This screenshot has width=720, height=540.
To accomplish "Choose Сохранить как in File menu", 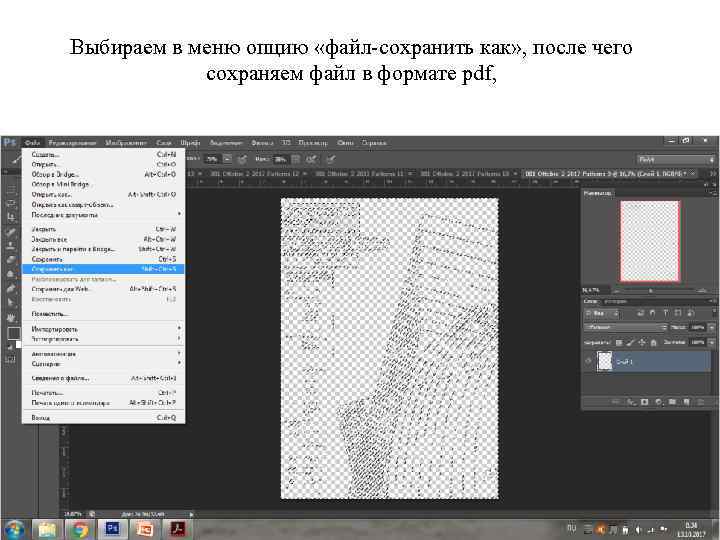I will click(x=103, y=269).
